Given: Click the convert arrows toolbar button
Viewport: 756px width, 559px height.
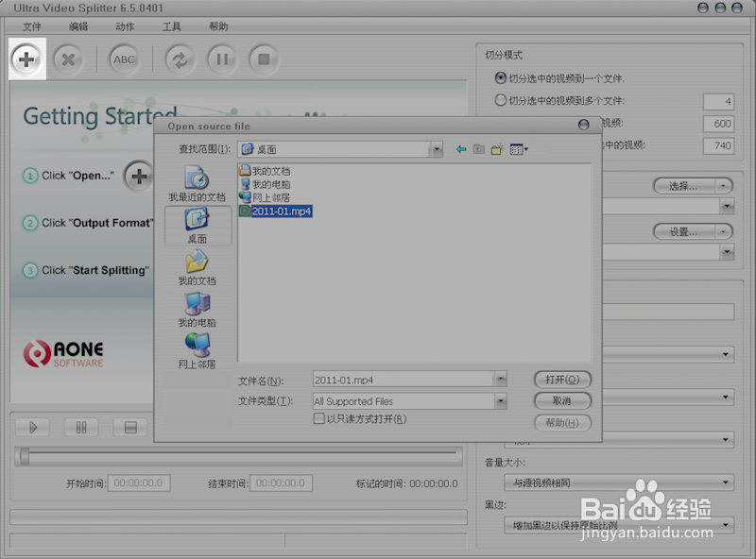Looking at the screenshot, I should tap(180, 59).
